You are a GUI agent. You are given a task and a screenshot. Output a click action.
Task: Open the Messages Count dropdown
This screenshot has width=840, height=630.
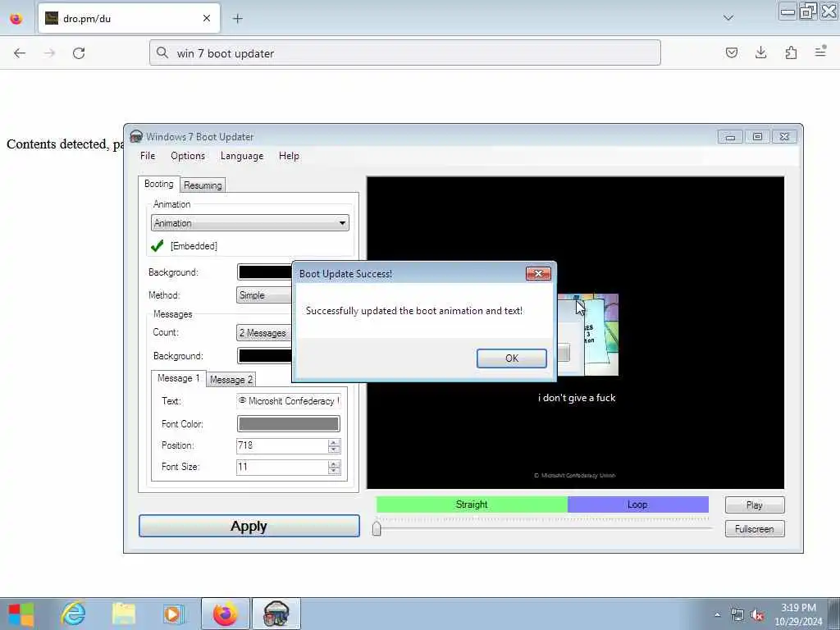(264, 333)
